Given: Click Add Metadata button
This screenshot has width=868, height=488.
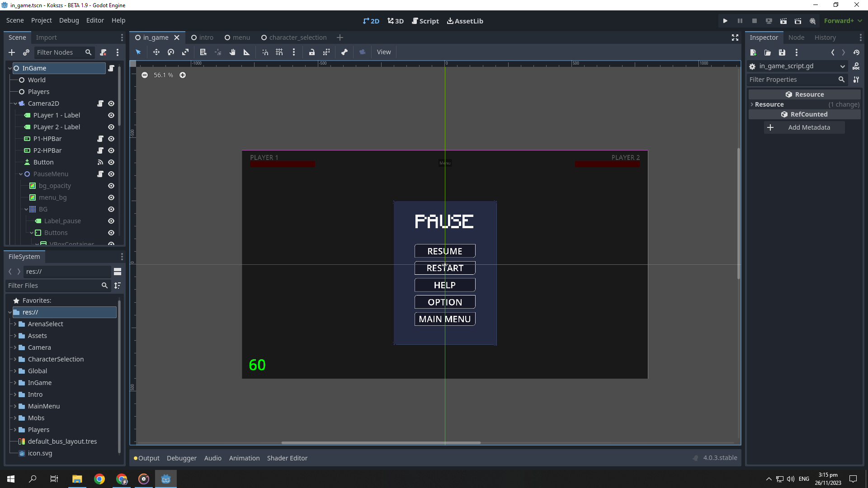Looking at the screenshot, I should [x=804, y=127].
